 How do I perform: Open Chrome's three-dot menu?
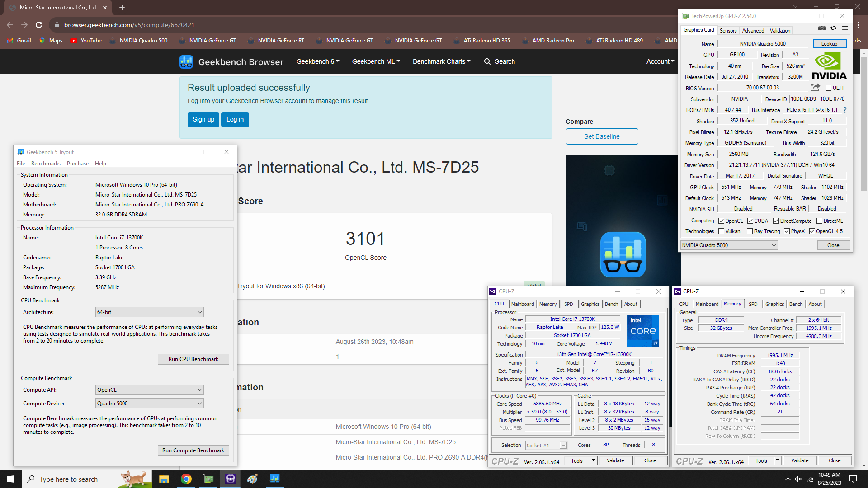click(858, 25)
